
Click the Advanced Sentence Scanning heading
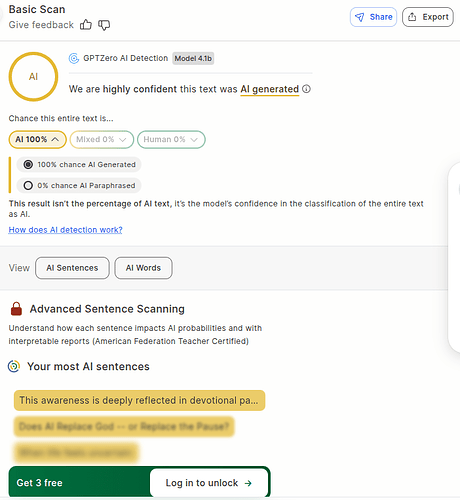pyautogui.click(x=107, y=309)
